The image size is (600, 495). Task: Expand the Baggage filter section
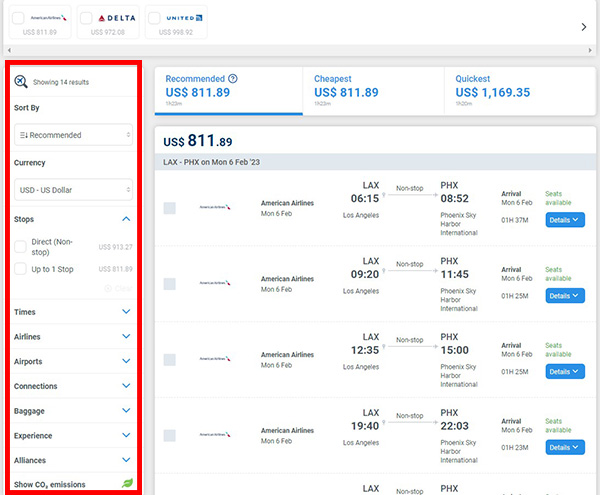tap(126, 410)
